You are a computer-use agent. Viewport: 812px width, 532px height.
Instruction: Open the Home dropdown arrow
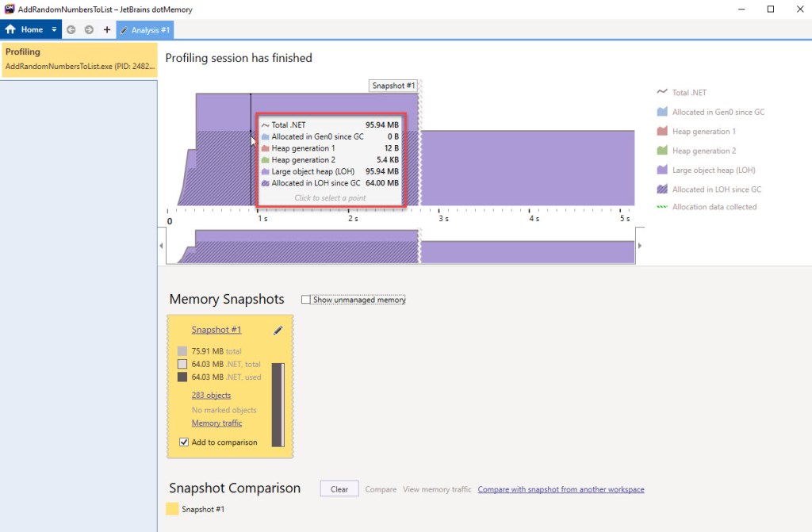(54, 29)
